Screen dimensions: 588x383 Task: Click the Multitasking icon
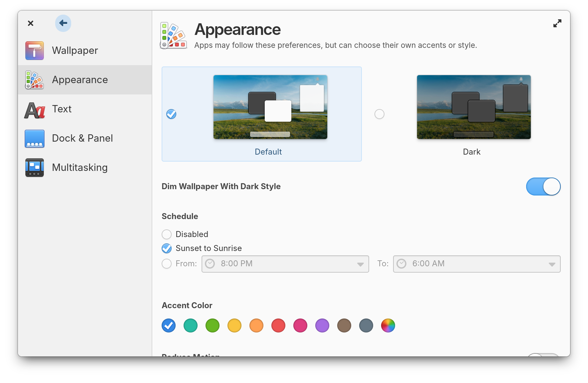35,168
